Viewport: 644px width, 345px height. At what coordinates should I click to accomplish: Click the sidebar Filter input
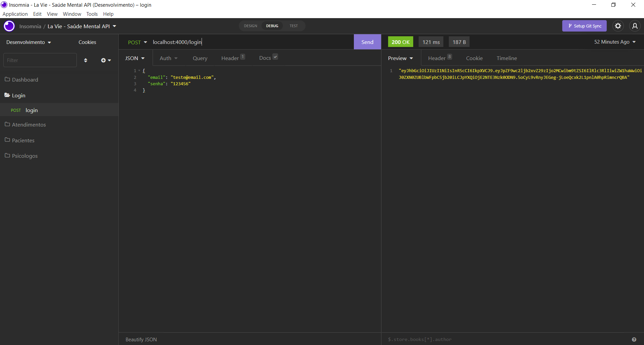(x=40, y=60)
